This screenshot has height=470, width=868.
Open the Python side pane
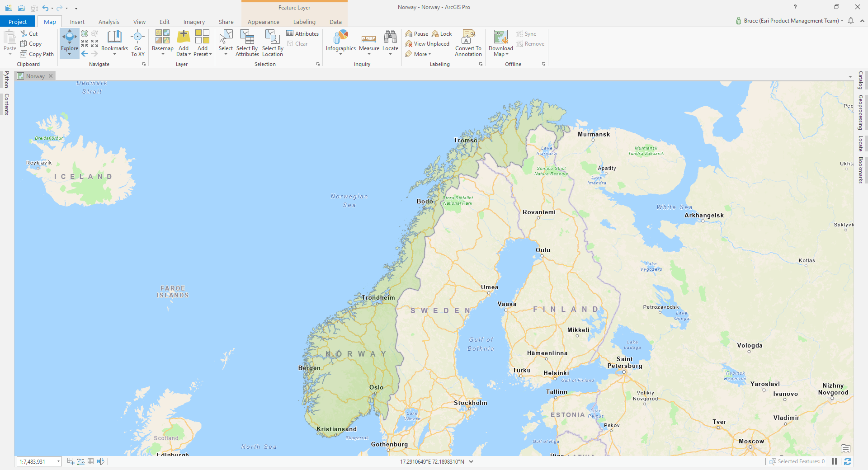[6, 80]
